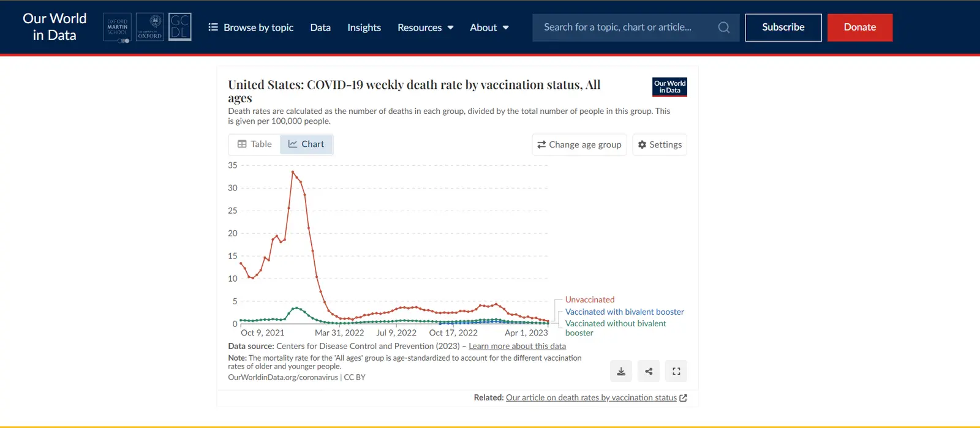Open Browse by topic menu
The width and height of the screenshot is (980, 428).
point(251,28)
